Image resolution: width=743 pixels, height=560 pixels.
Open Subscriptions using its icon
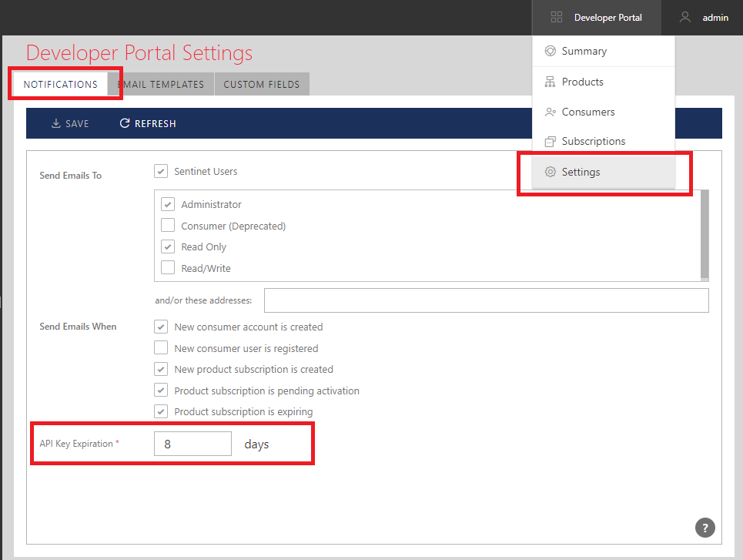point(550,141)
